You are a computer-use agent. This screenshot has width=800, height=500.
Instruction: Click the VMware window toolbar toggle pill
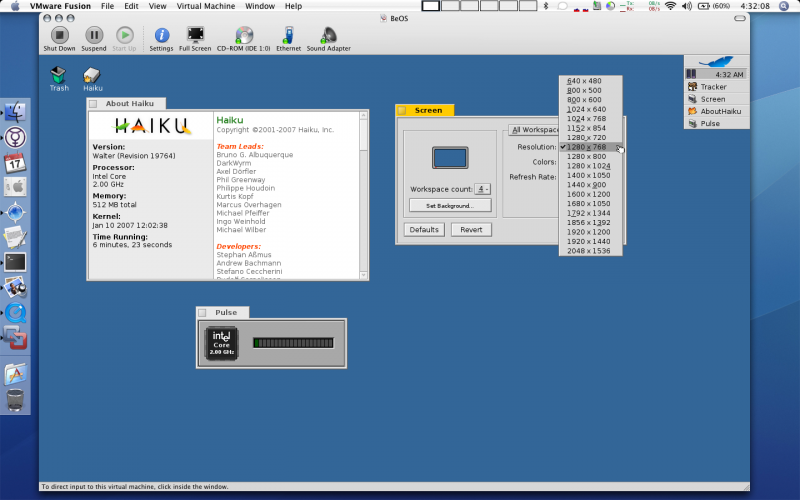point(739,18)
